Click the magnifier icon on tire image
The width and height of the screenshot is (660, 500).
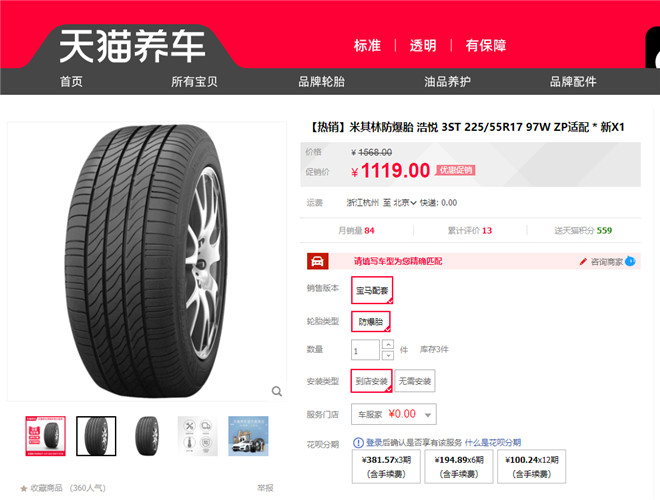[277, 391]
